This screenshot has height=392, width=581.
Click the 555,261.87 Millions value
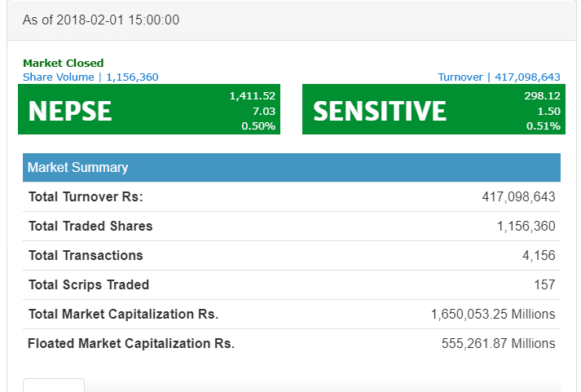coord(498,343)
